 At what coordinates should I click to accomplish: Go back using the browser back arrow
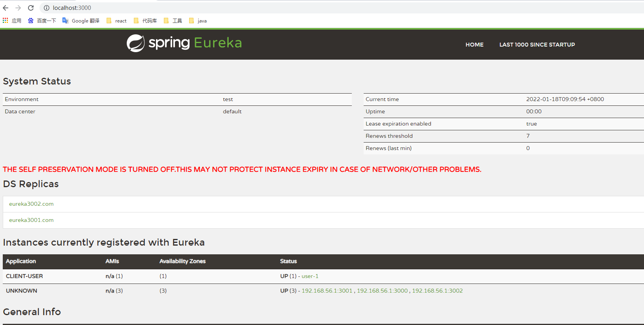point(6,8)
